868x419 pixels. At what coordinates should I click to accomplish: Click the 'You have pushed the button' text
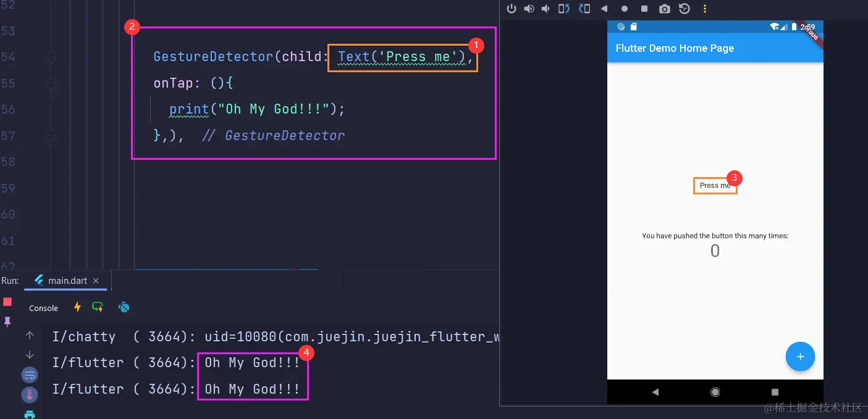coord(715,236)
